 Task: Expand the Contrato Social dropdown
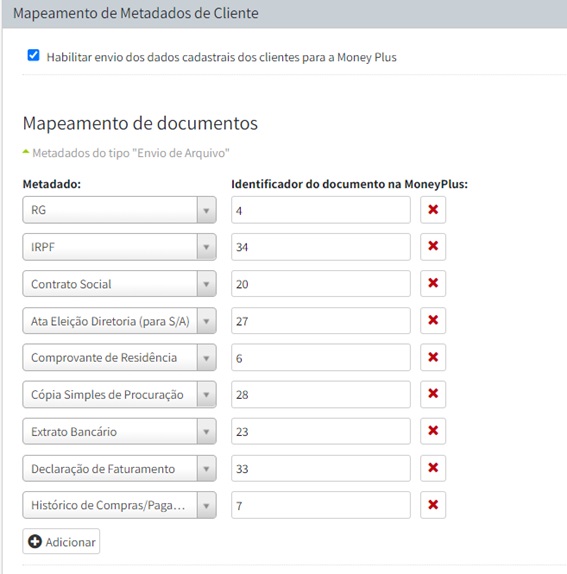click(x=119, y=284)
